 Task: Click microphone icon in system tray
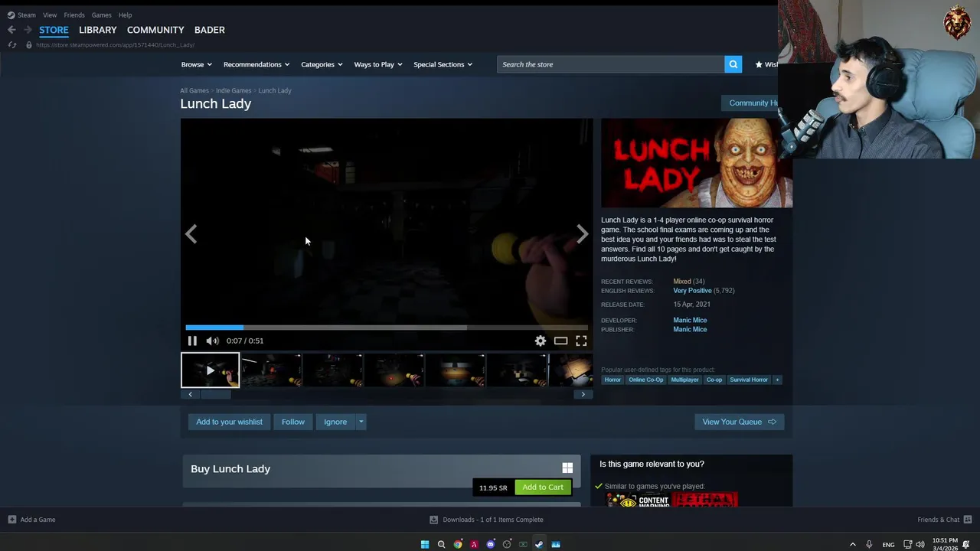(869, 544)
